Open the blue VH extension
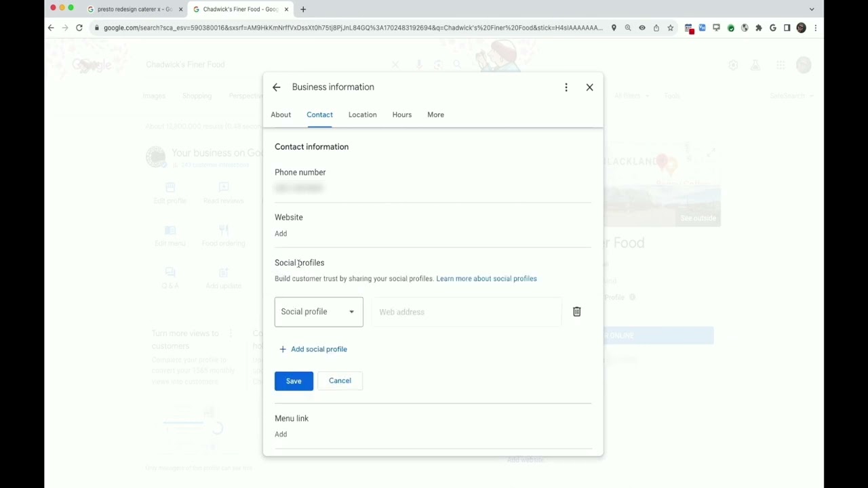The image size is (868, 488). 702,28
